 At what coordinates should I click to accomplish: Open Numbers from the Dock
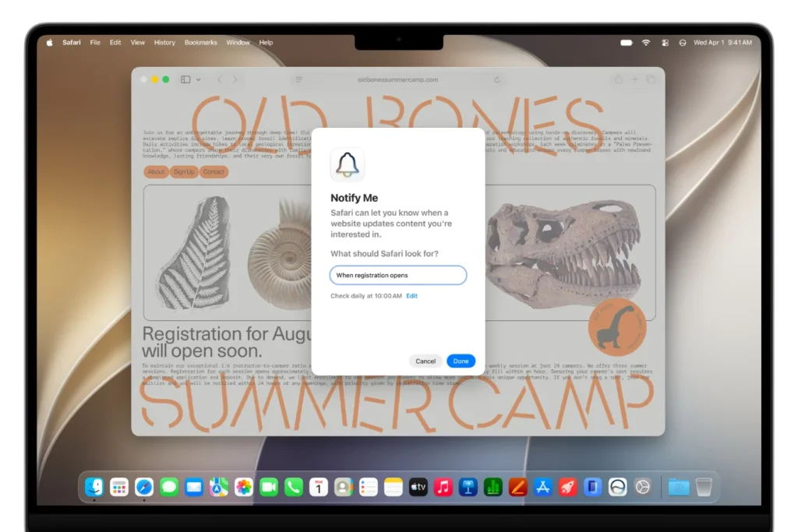(493, 488)
